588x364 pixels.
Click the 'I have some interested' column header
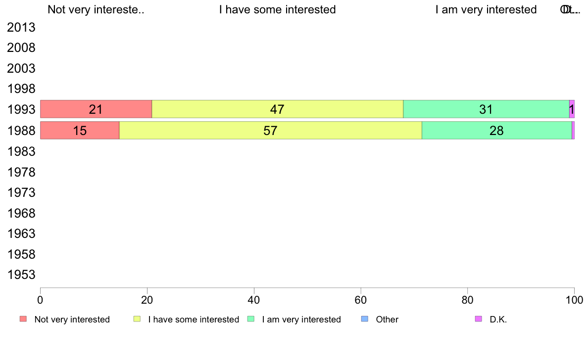[278, 9]
